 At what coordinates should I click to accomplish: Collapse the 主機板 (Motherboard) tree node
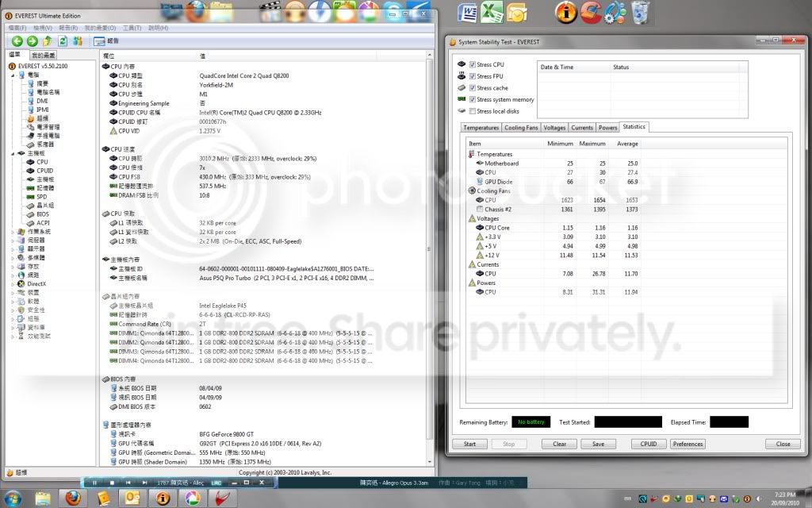pos(13,153)
